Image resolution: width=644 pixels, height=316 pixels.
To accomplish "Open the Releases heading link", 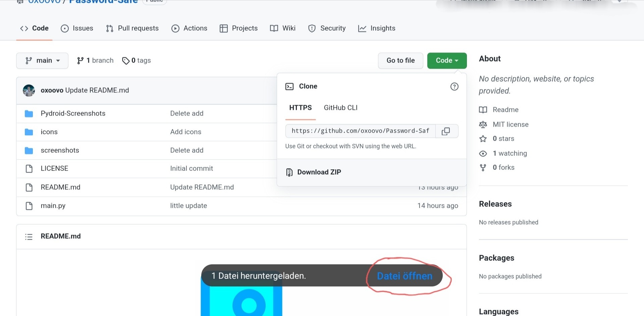I will [495, 204].
